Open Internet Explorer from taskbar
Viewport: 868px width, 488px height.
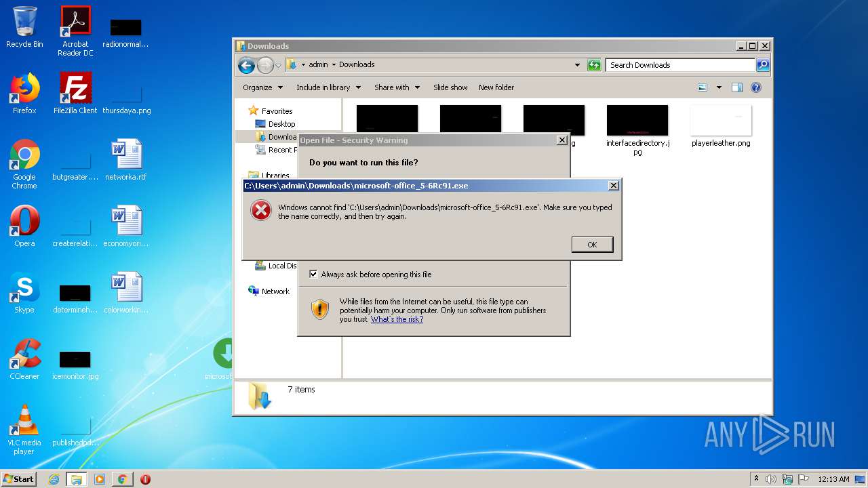[x=54, y=479]
